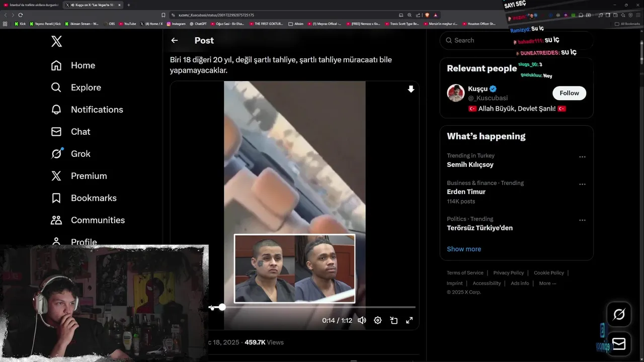Open Bookmarks in the X sidebar

click(84, 198)
